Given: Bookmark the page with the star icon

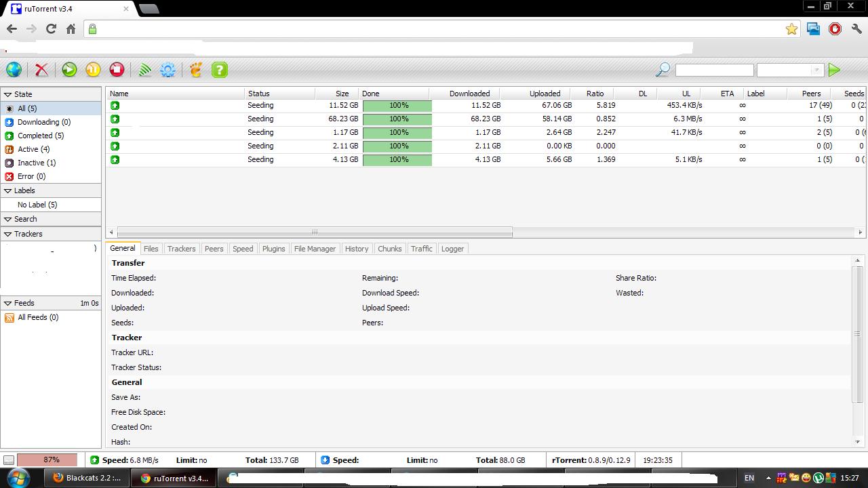Looking at the screenshot, I should [x=791, y=28].
